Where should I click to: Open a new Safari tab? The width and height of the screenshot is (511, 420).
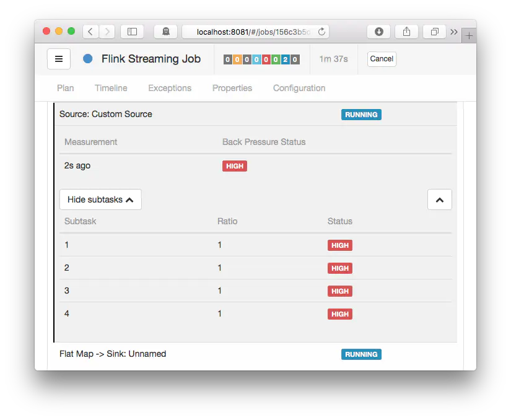(x=469, y=35)
